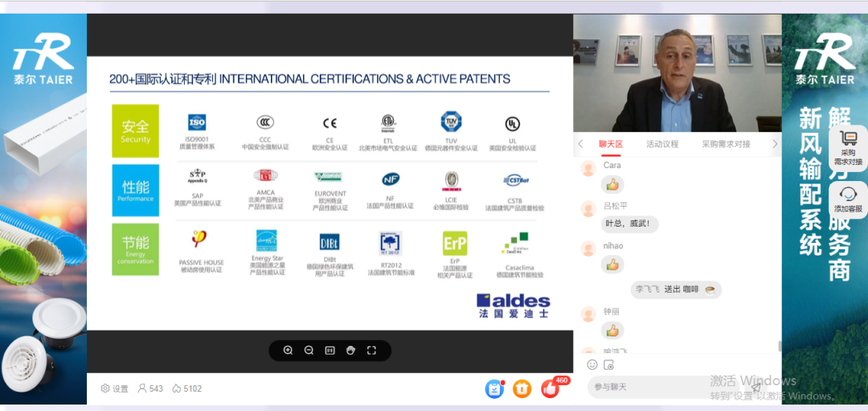The width and height of the screenshot is (868, 411).
Task: Open the orange gift icon
Action: [522, 388]
